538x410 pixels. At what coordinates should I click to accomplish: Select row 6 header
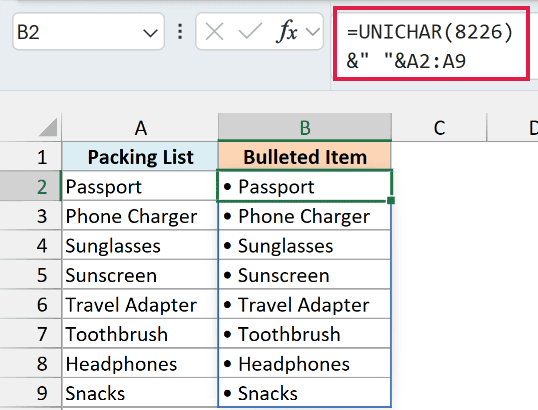coord(31,304)
